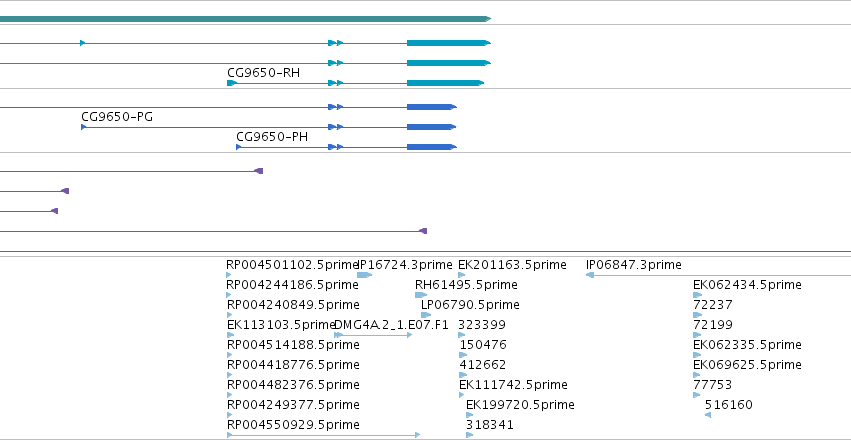Select the RP004550929.5prime alignment line
851x440 pixels.
323,435
